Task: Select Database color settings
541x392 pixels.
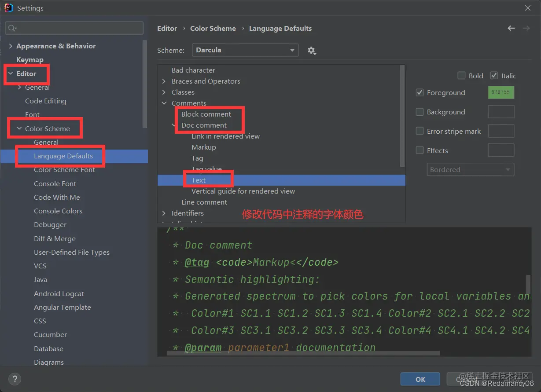Action: 48,348
